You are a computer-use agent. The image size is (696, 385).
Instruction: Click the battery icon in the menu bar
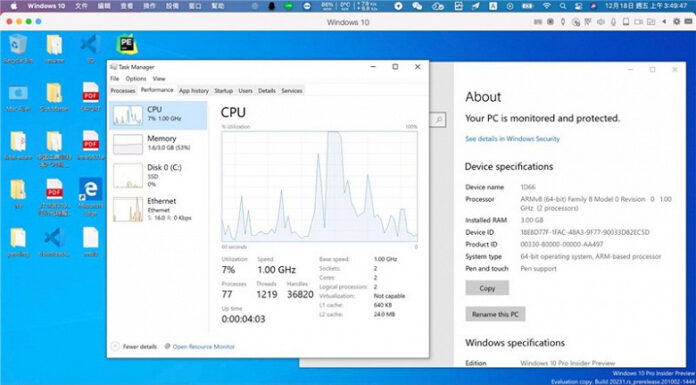point(527,6)
